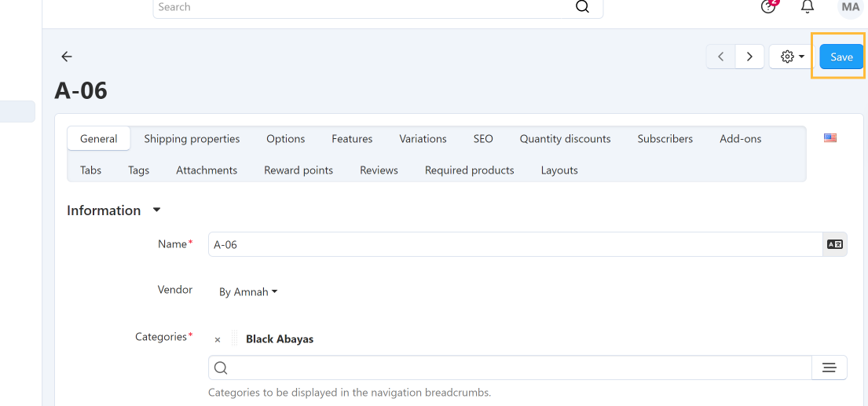Open the Layouts tab
Image resolution: width=868 pixels, height=406 pixels.
click(559, 170)
